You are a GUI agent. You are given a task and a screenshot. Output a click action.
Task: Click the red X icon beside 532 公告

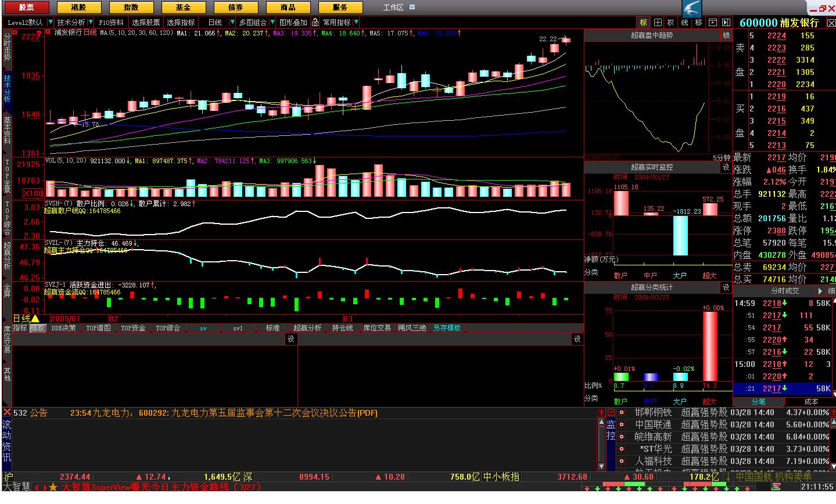pyautogui.click(x=6, y=413)
